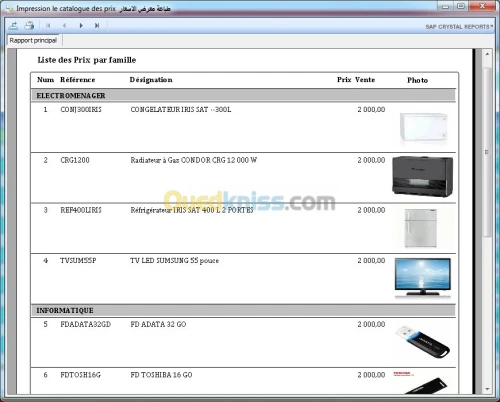Click the Prix Vente column header
Viewport: 500px width, 402px height.
click(356, 80)
